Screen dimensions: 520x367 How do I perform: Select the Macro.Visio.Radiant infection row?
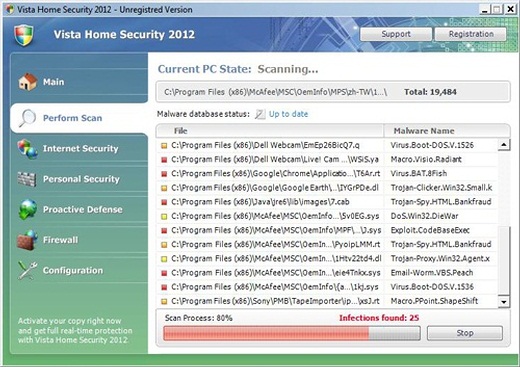click(327, 160)
